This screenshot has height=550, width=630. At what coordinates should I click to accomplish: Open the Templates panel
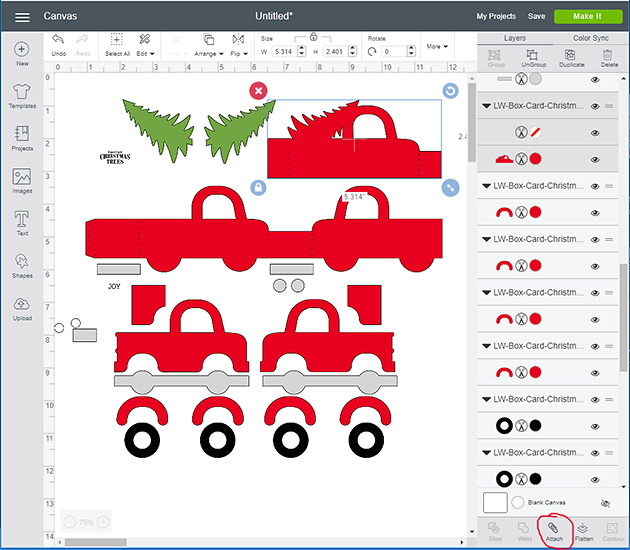[x=22, y=96]
